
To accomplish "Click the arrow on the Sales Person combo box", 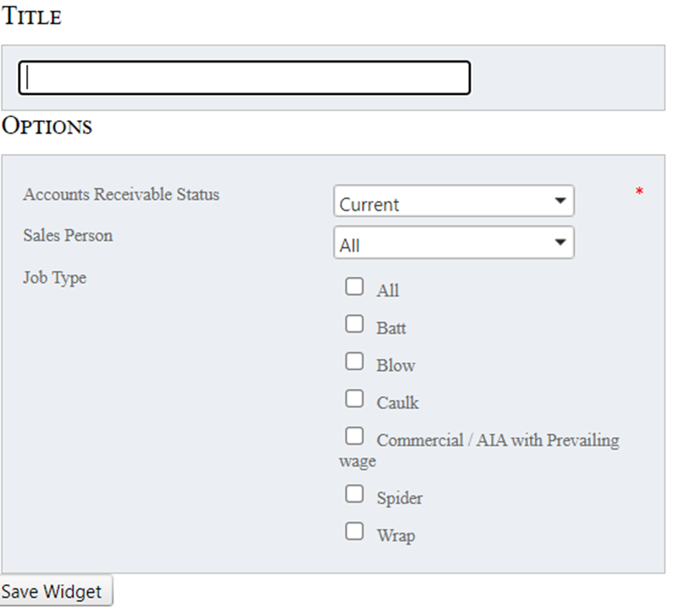I will (x=560, y=243).
